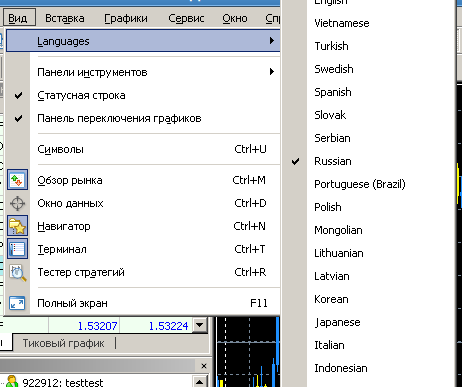This screenshot has height=387, width=462.
Task: Open Символы from the menu
Action: click(143, 149)
